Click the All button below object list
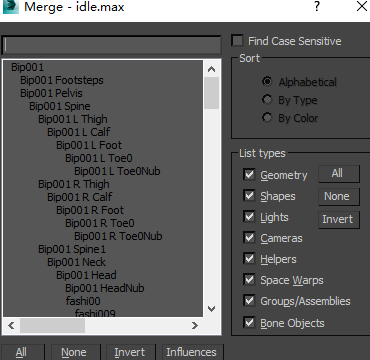The height and width of the screenshot is (360, 370). coord(22,352)
